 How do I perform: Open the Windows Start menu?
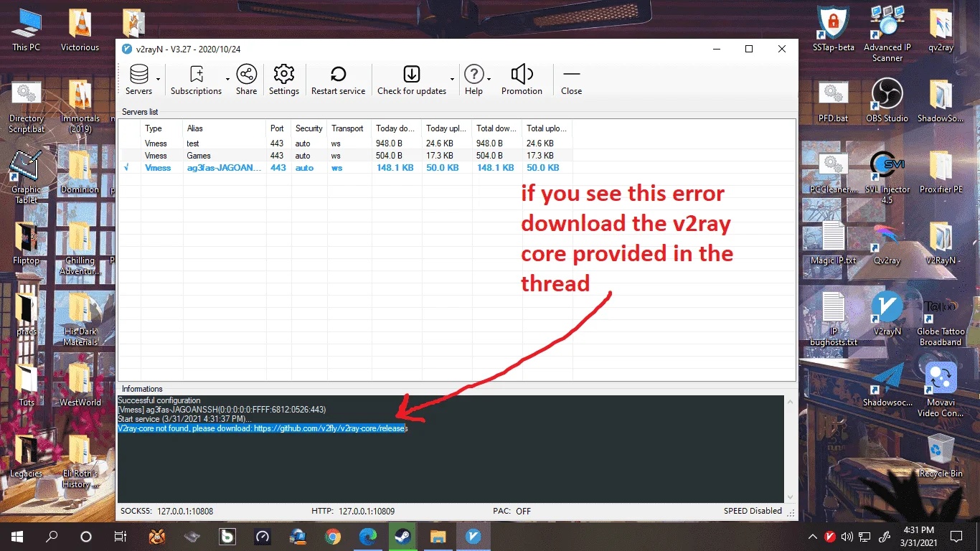coord(17,536)
